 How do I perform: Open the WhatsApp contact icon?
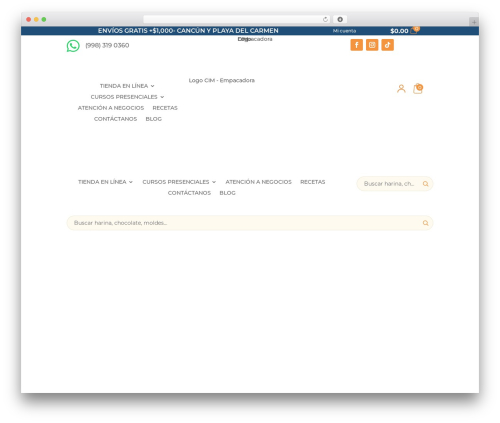click(x=73, y=46)
